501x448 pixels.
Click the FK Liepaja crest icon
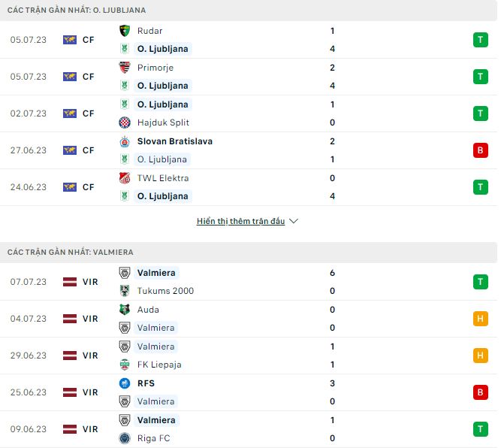click(x=125, y=365)
